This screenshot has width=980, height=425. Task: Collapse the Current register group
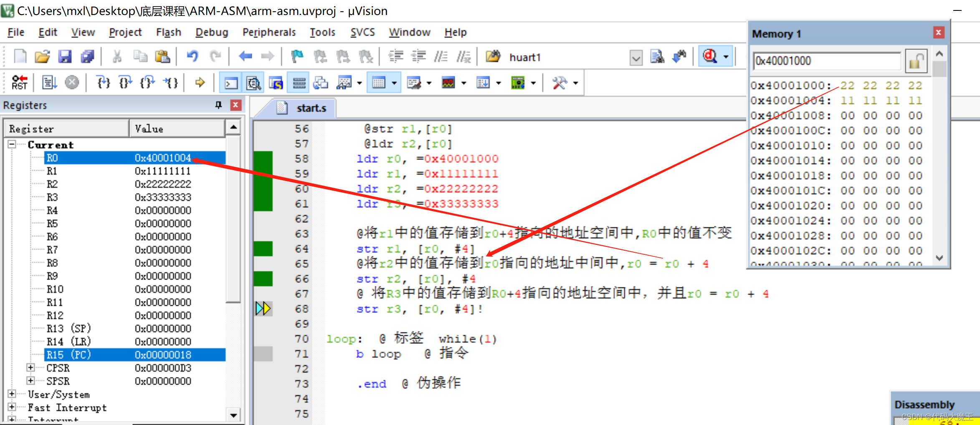point(12,144)
